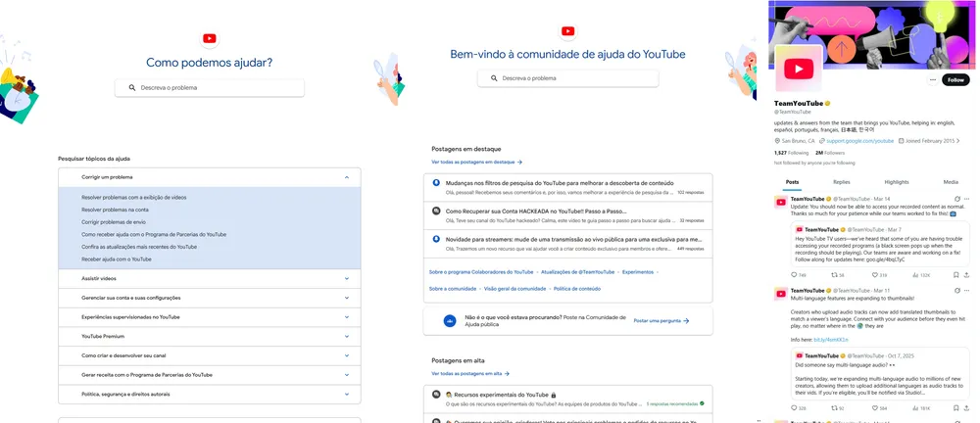The height and width of the screenshot is (423, 980).
Task: Click the community 'Descreva o problema' search field
Action: coord(567,78)
